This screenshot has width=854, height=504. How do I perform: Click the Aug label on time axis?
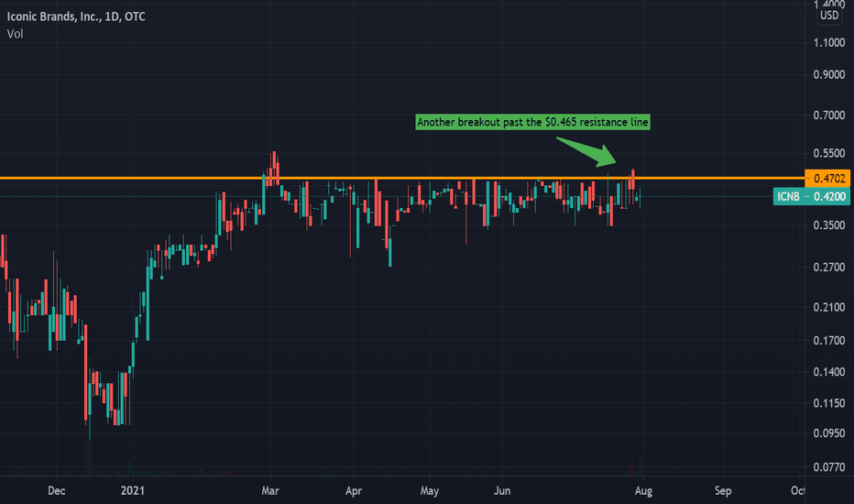[643, 491]
